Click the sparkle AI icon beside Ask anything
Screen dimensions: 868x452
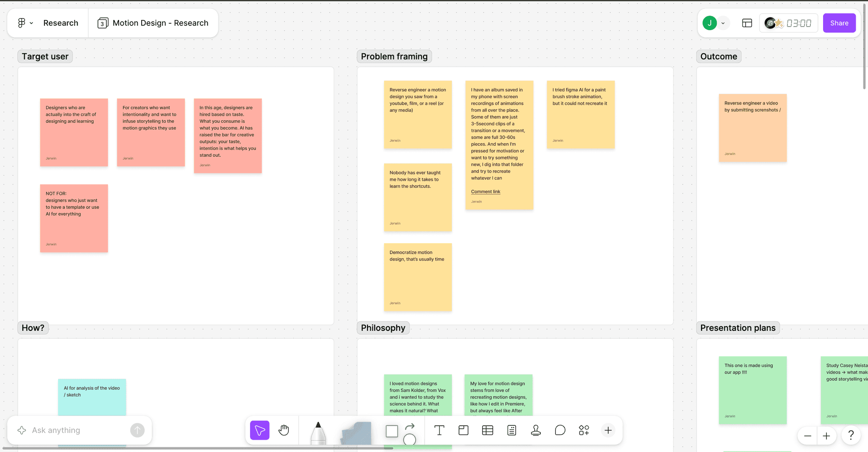click(22, 430)
